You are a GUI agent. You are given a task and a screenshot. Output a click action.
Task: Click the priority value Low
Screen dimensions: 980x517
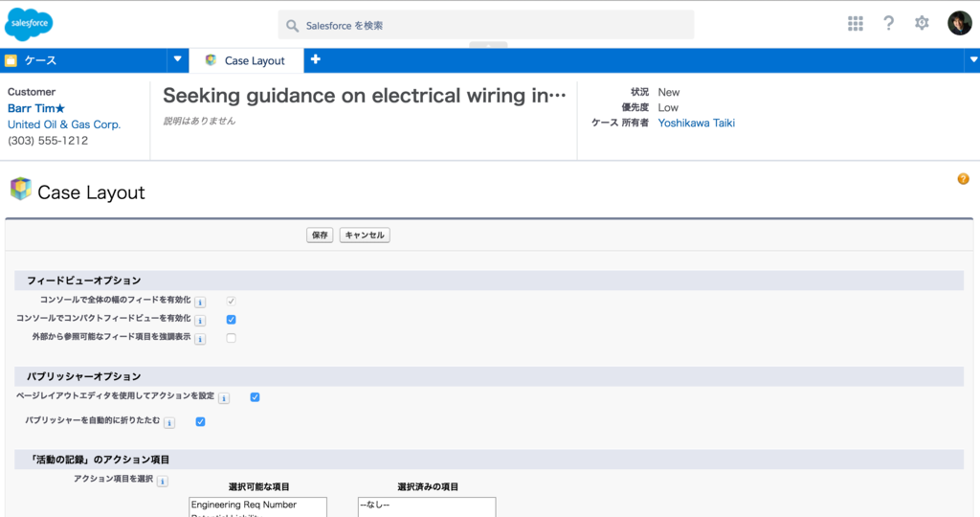pos(668,107)
